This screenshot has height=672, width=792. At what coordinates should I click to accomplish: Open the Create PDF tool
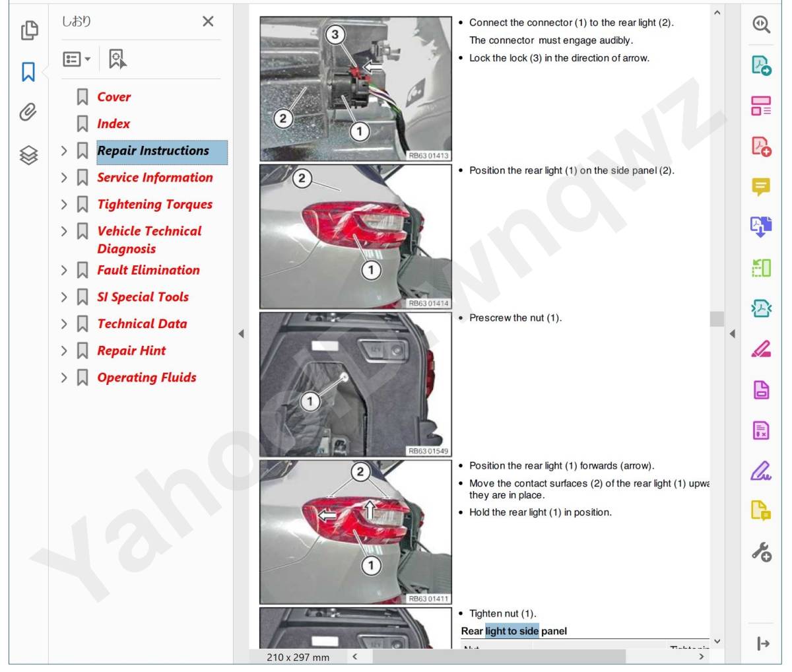[x=761, y=147]
